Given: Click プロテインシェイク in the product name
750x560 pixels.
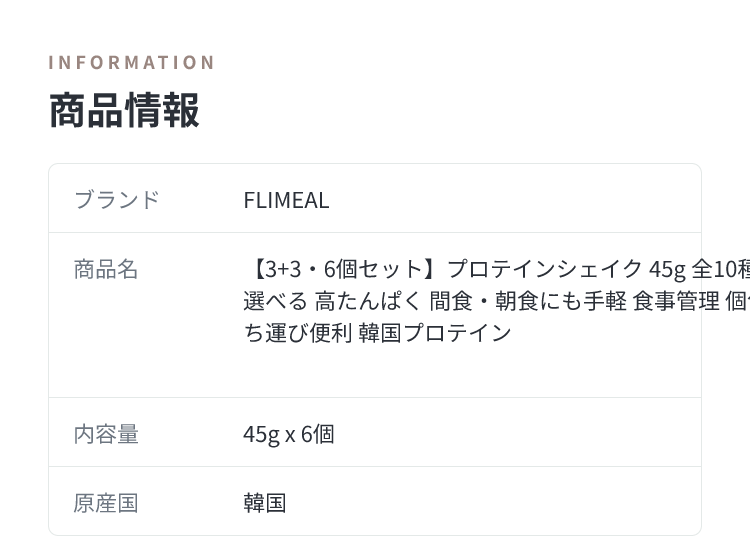Looking at the screenshot, I should 545,269.
